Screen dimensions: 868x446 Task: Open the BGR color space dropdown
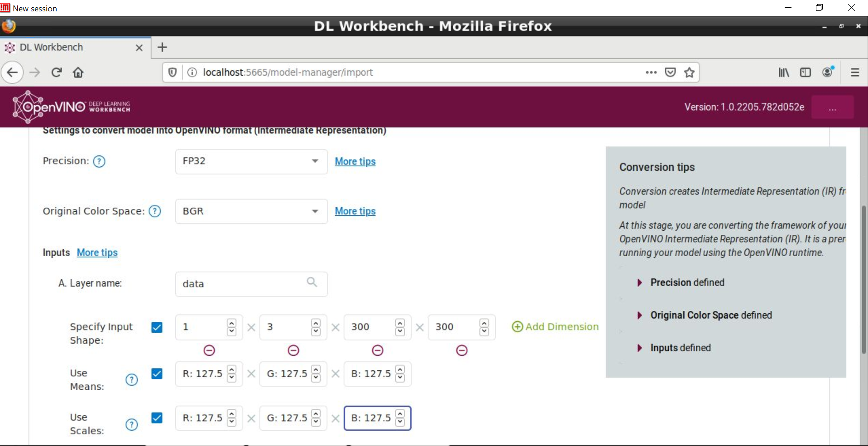point(251,211)
